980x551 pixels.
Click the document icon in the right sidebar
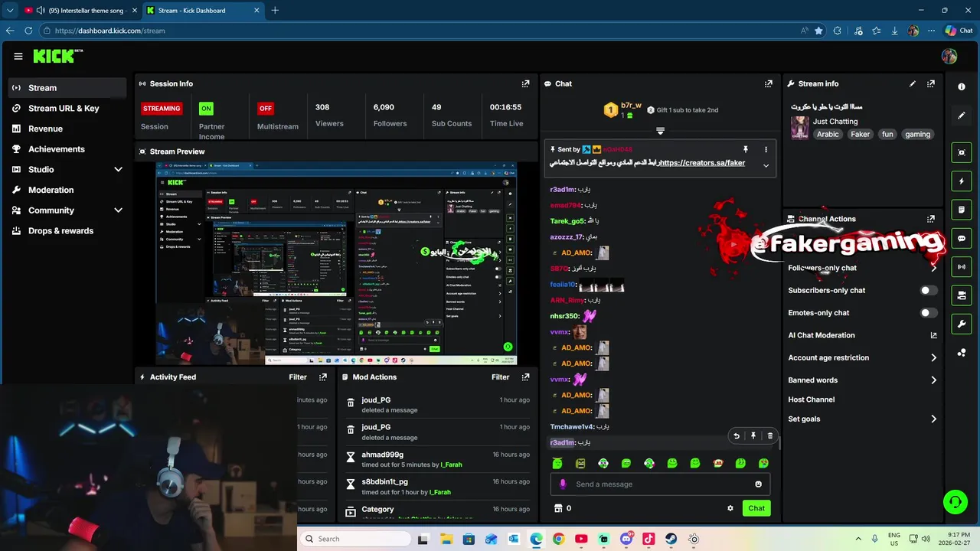962,210
